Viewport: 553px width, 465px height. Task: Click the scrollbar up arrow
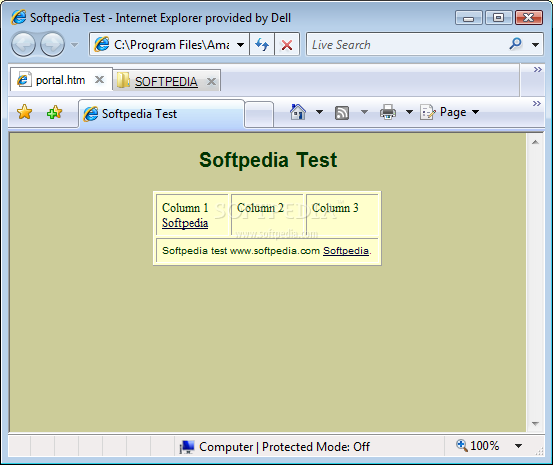click(x=535, y=142)
